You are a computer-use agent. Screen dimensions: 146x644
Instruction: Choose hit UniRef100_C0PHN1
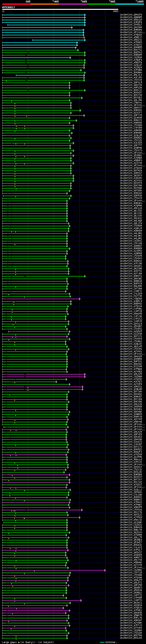coord(131,309)
